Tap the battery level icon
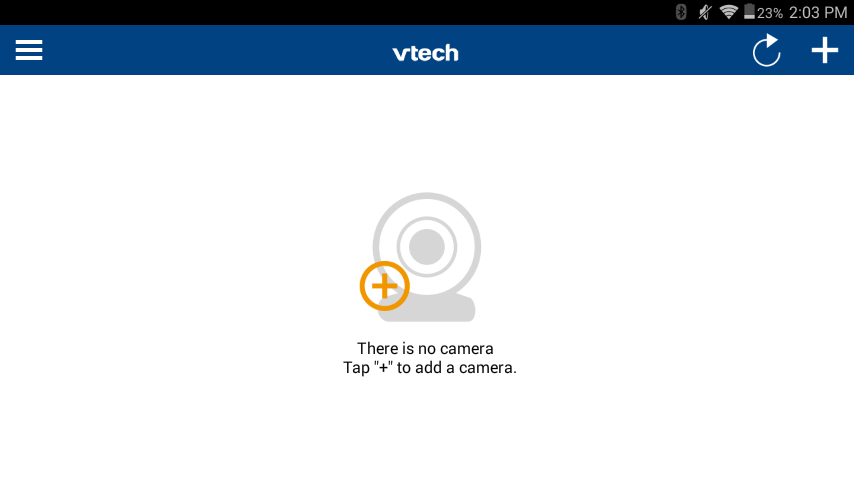Image resolution: width=854 pixels, height=480 pixels. (749, 11)
